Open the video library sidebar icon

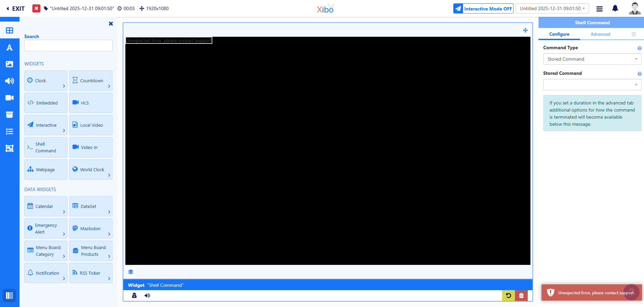point(9,98)
